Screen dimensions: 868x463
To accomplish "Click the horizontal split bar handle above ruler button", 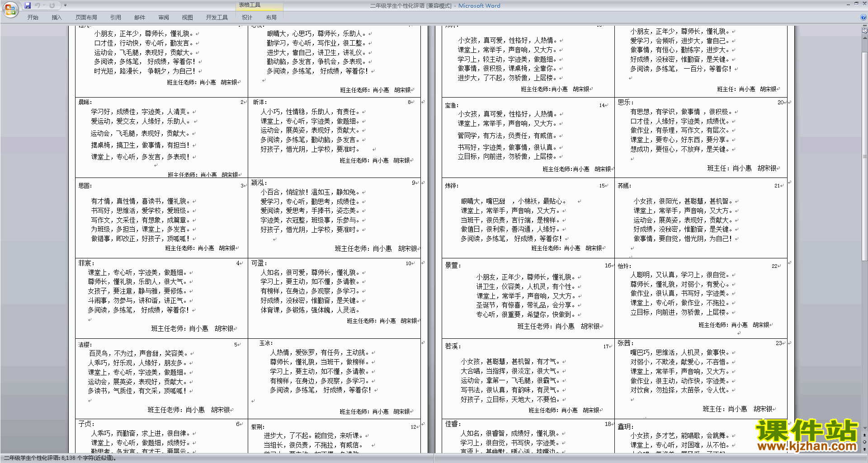I will tap(864, 26).
